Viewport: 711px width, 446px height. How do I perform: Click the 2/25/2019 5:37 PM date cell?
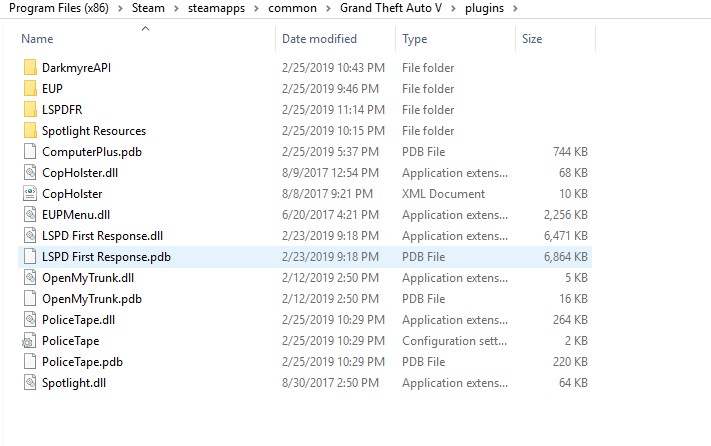tap(330, 151)
